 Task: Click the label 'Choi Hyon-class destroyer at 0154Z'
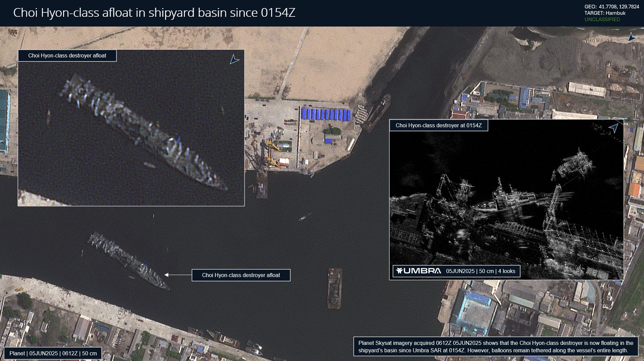(439, 125)
